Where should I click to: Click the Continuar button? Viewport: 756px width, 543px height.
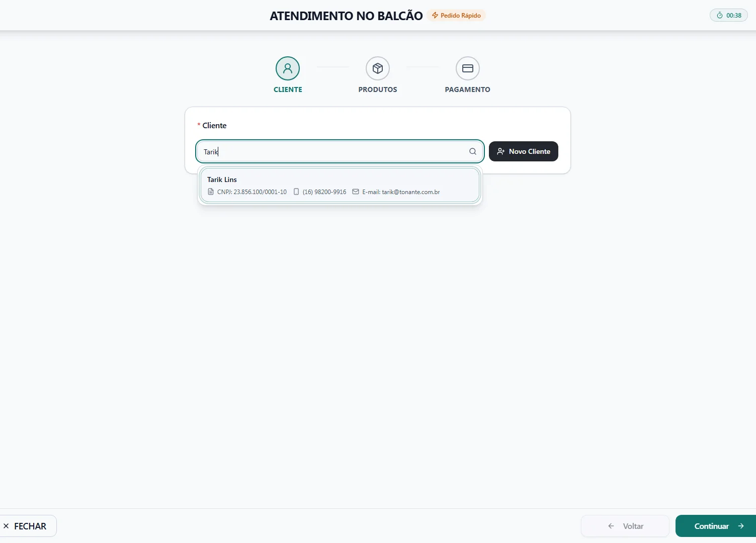[x=716, y=526]
